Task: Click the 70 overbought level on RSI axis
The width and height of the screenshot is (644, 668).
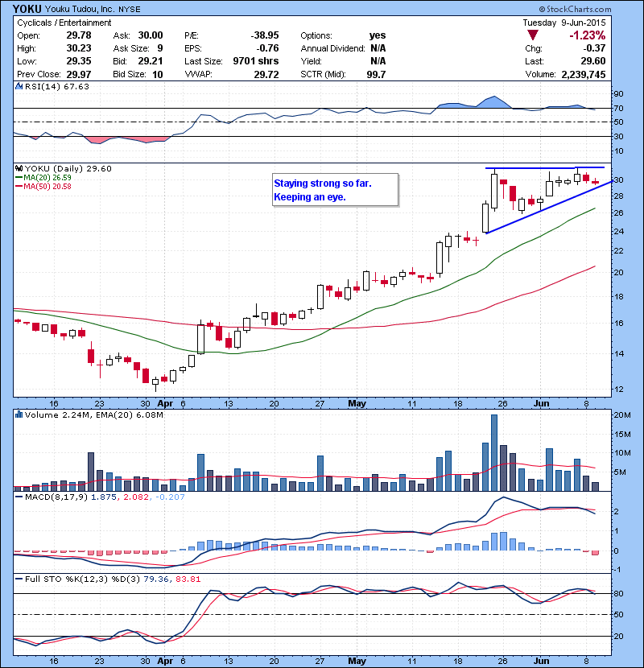Action: 618,108
